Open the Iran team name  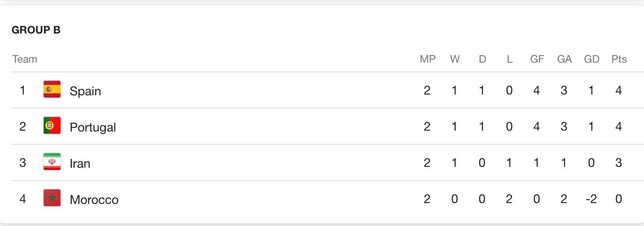[x=80, y=163]
